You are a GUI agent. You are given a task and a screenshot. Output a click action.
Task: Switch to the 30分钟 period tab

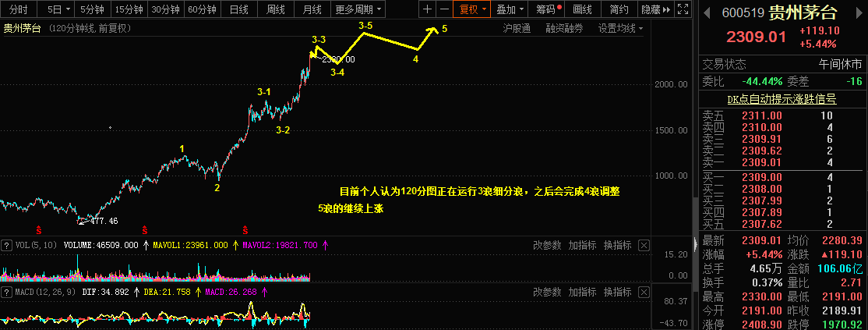(x=165, y=9)
